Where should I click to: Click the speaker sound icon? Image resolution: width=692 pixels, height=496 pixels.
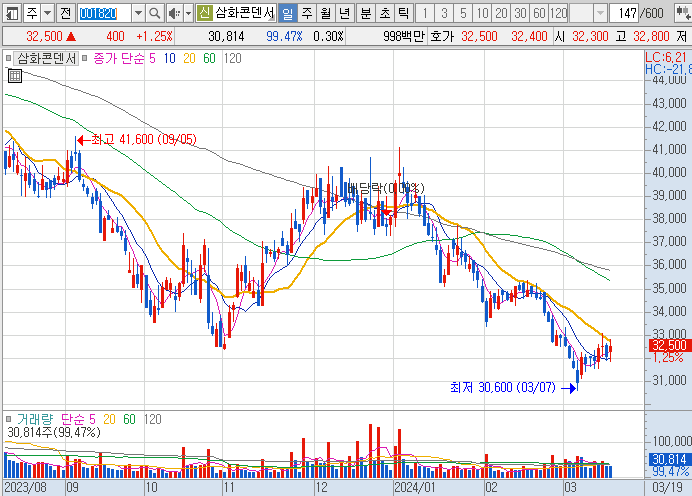(174, 13)
